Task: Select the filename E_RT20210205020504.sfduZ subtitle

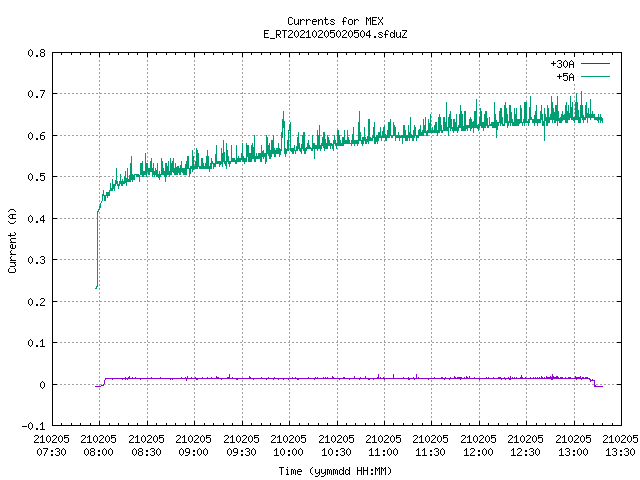Action: (335, 34)
